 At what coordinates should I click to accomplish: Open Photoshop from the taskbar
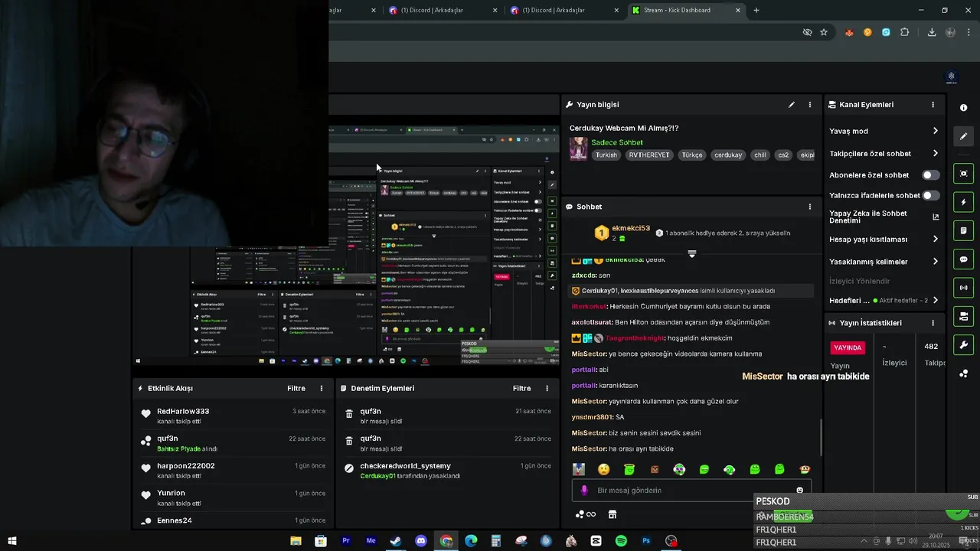pyautogui.click(x=646, y=541)
